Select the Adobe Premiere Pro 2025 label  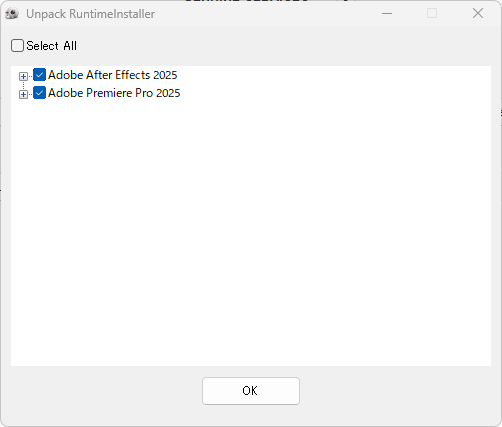click(114, 93)
